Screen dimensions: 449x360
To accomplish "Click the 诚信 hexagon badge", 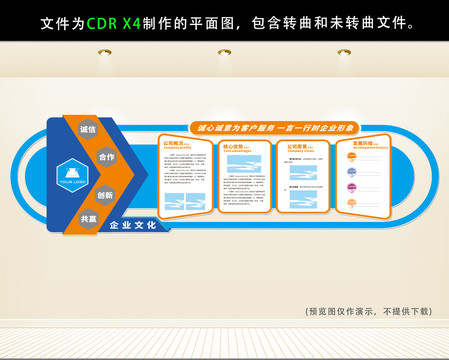I will point(88,129).
